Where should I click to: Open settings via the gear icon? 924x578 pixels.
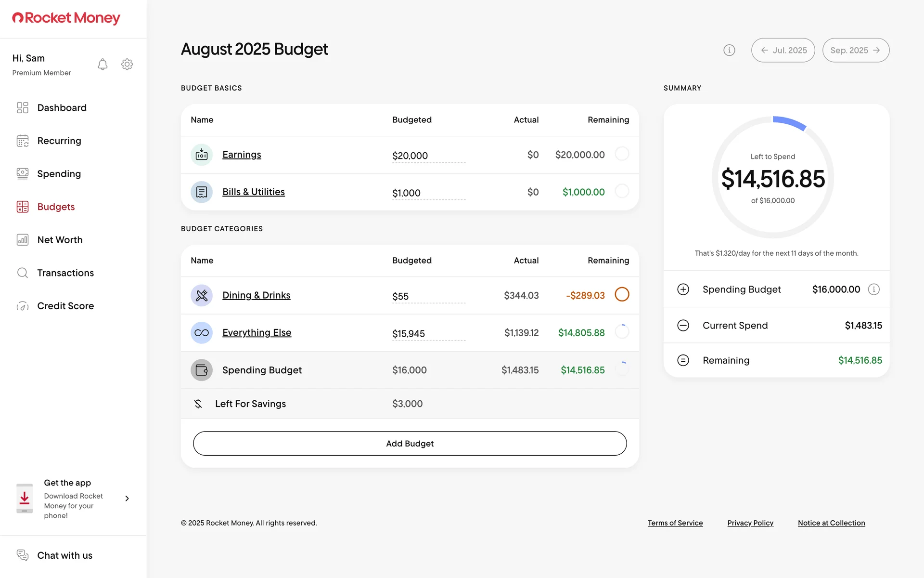127,65
